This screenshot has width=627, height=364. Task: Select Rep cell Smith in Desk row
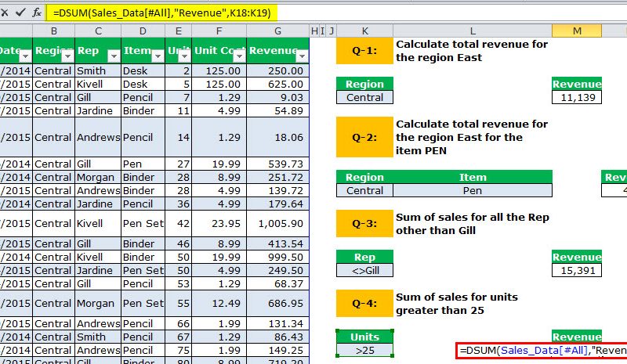coord(98,70)
